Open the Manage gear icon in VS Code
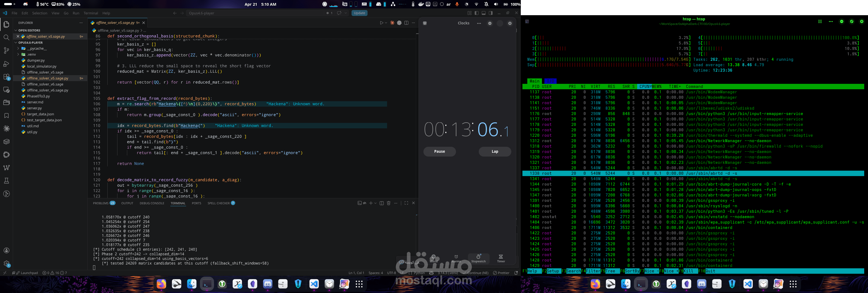This screenshot has width=868, height=293. (7, 264)
